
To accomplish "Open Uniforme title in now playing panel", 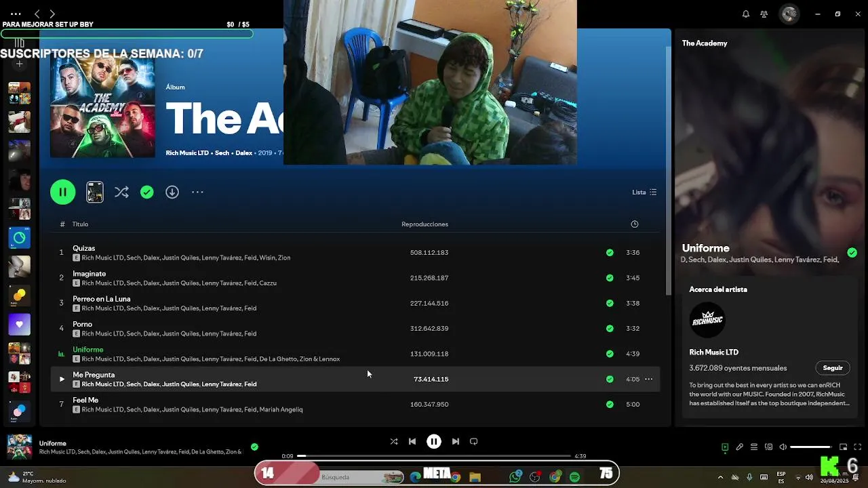I will click(705, 248).
